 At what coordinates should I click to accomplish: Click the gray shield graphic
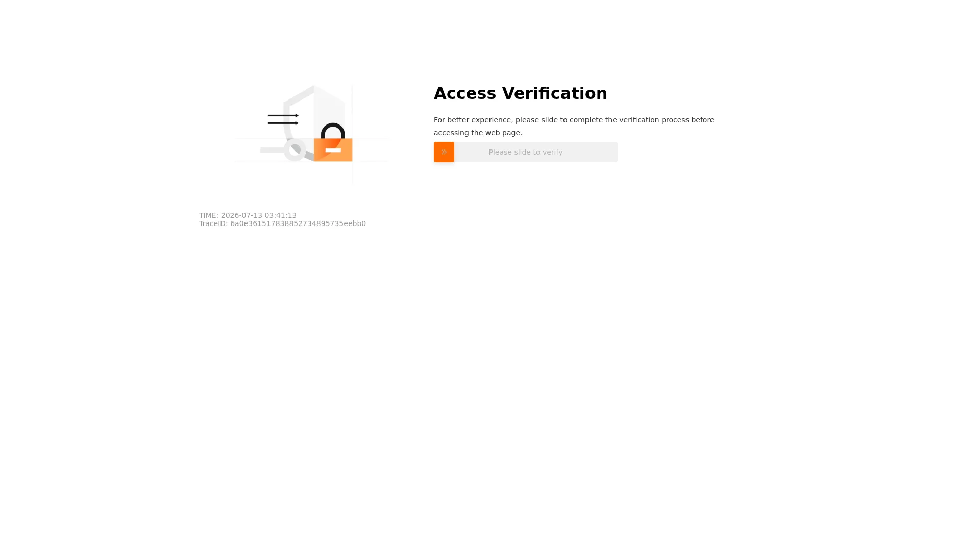coord(314,122)
